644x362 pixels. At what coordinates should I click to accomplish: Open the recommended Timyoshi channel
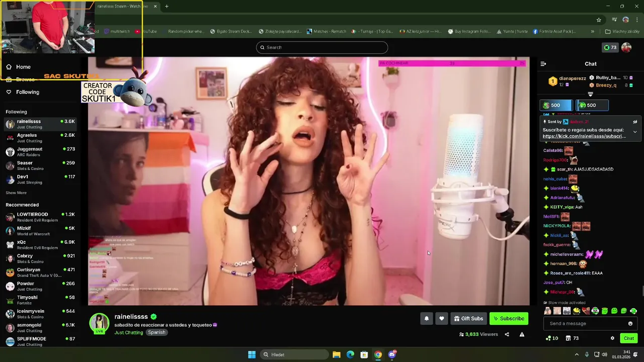click(40, 300)
